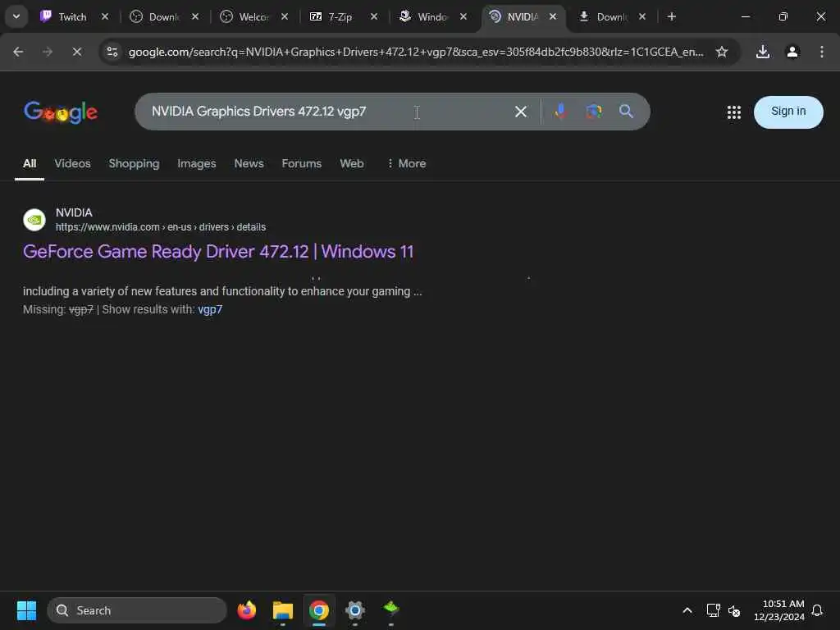Open Chrome downloads icon

[x=762, y=52]
